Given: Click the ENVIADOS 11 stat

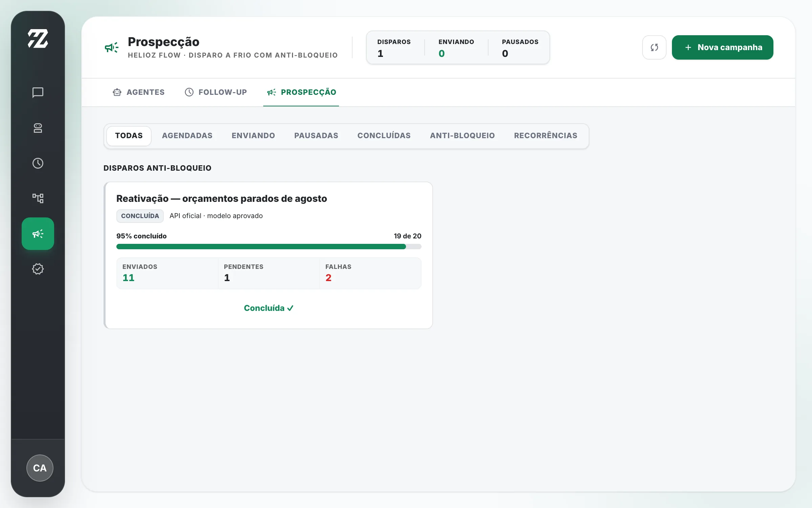Looking at the screenshot, I should pos(167,273).
